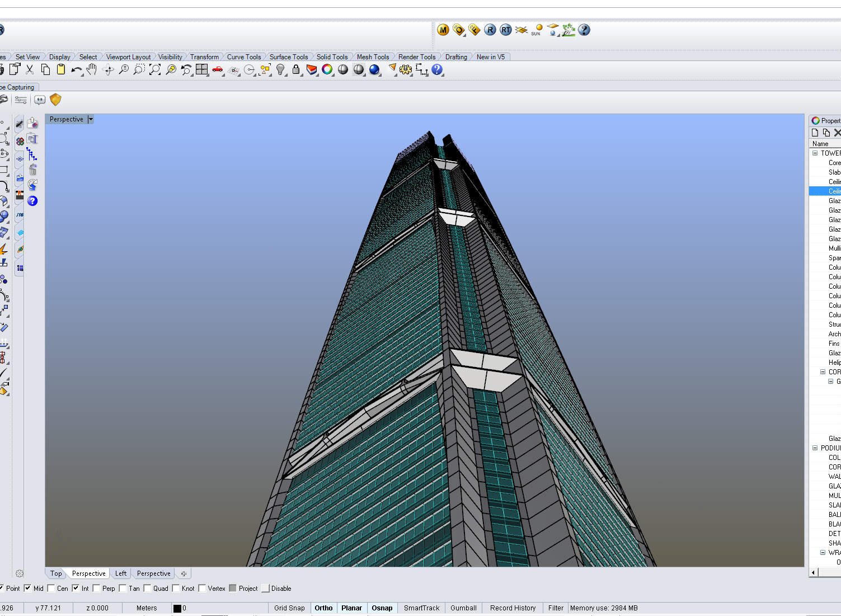This screenshot has width=841, height=616.
Task: Click the Materials 'M' icon
Action: 443,30
